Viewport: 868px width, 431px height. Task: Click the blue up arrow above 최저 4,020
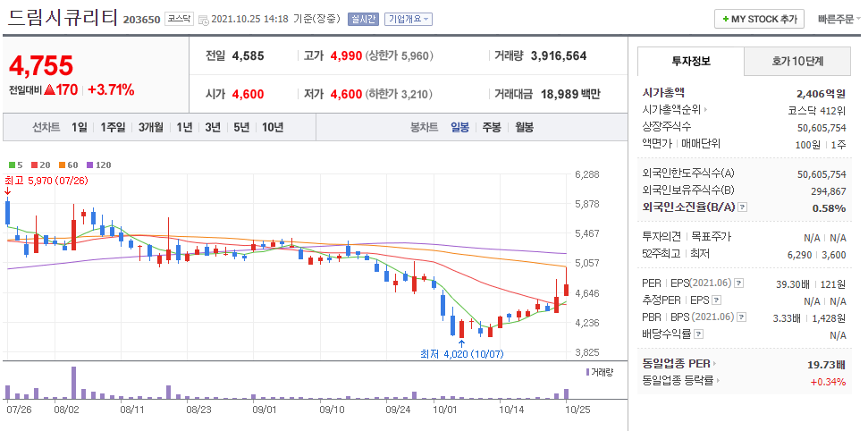click(x=461, y=343)
